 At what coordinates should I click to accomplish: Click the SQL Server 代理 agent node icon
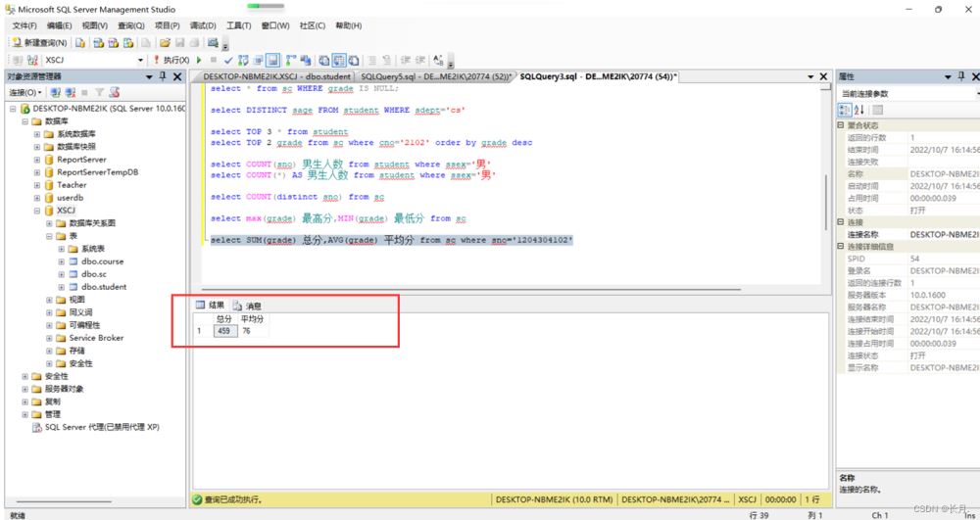[37, 427]
